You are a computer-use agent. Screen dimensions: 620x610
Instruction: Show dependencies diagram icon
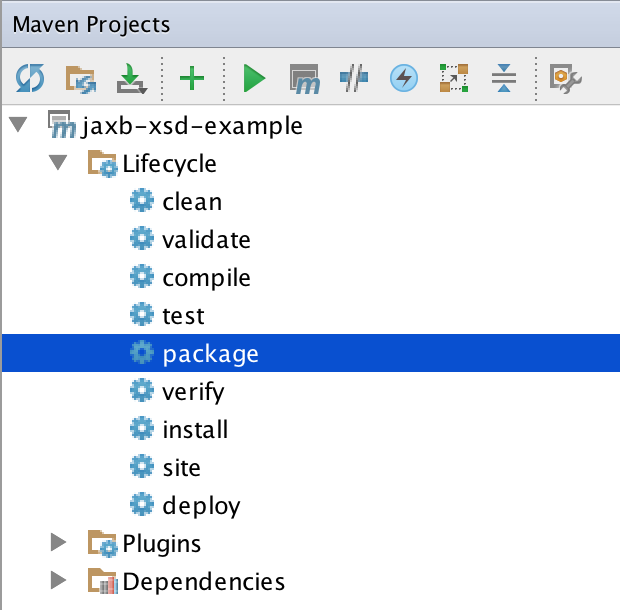(454, 78)
